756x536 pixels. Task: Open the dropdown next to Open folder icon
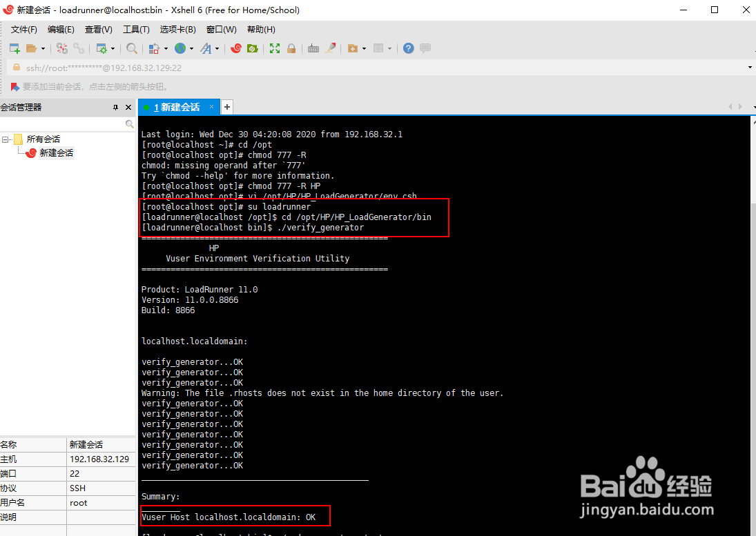(x=43, y=49)
